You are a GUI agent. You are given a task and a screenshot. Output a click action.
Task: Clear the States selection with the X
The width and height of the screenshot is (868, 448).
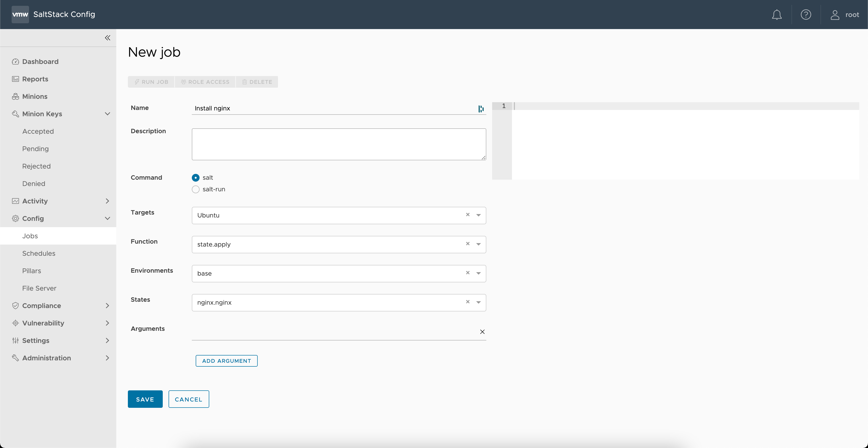coord(468,302)
